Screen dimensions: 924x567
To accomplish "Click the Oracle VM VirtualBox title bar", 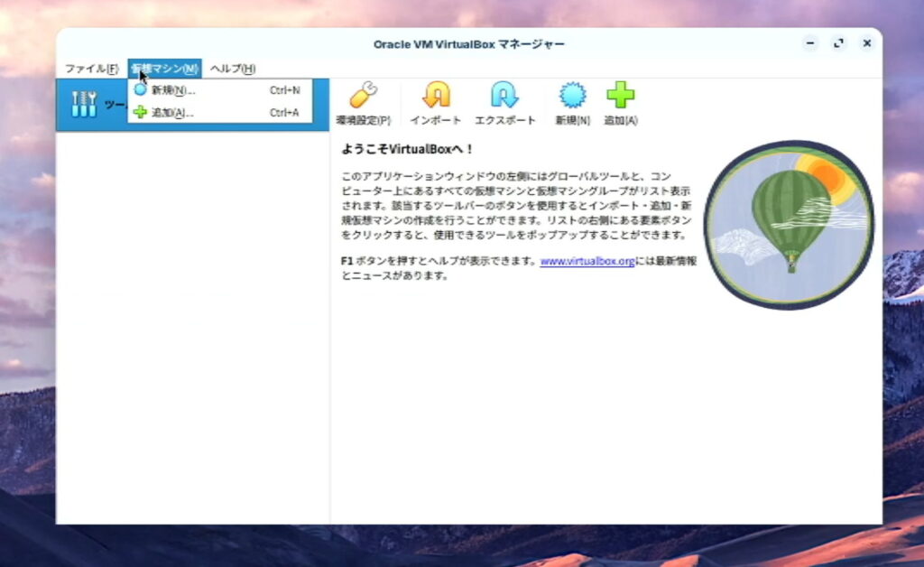I will coord(469,44).
